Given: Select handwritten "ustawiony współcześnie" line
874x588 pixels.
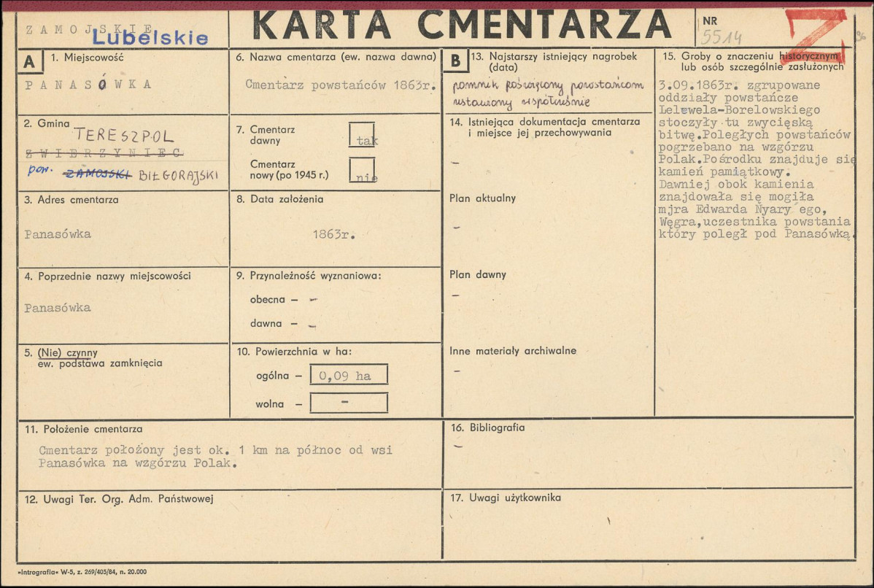Looking at the screenshot, I should coord(521,103).
